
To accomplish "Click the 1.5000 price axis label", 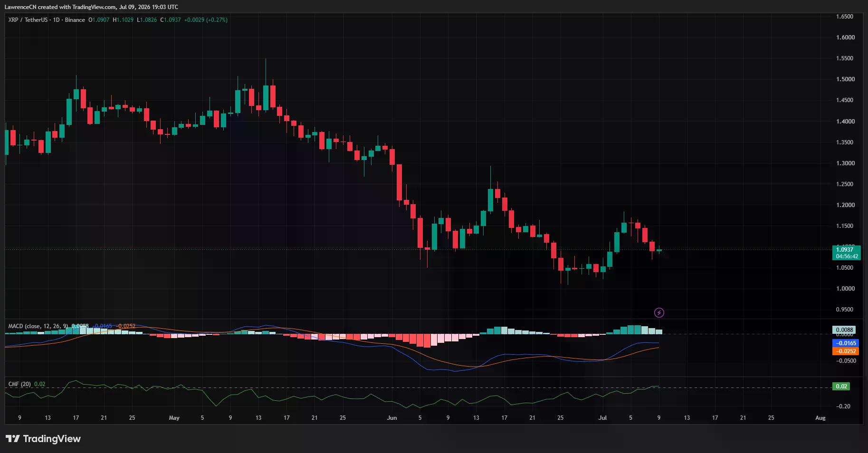I will [845, 79].
